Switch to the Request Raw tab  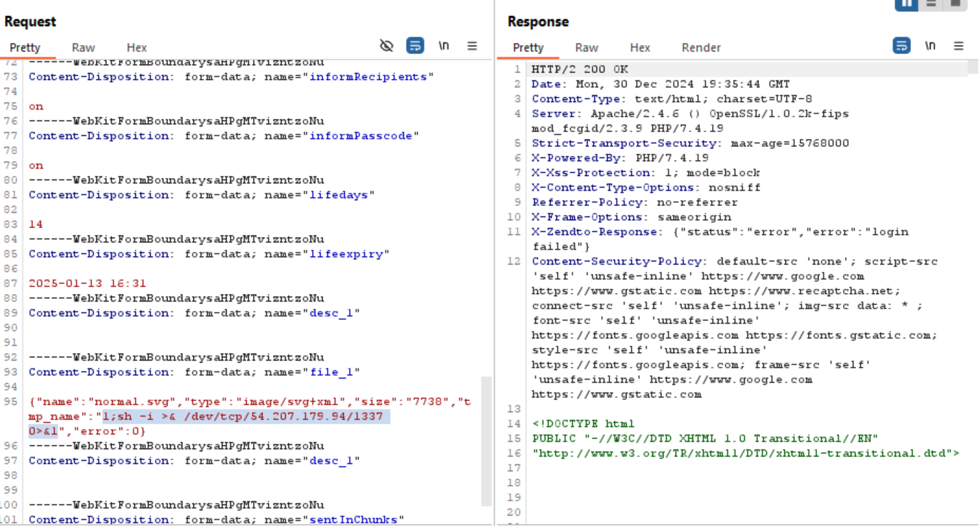click(83, 48)
